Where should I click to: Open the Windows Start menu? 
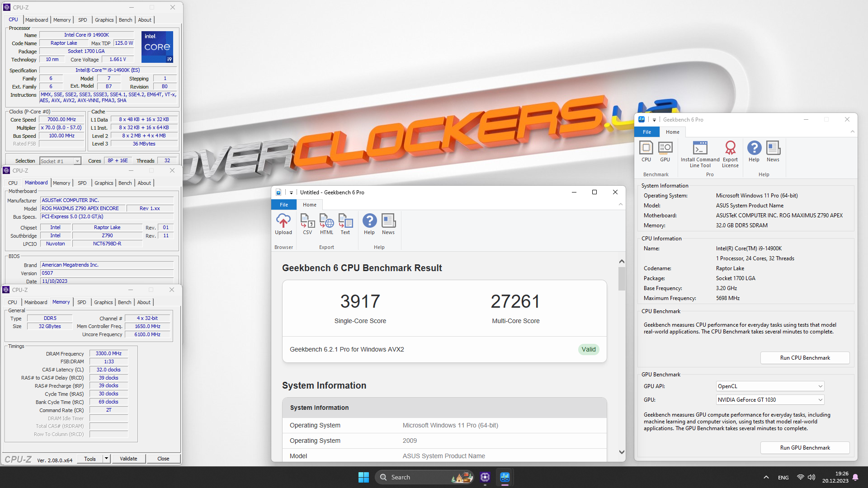(363, 477)
